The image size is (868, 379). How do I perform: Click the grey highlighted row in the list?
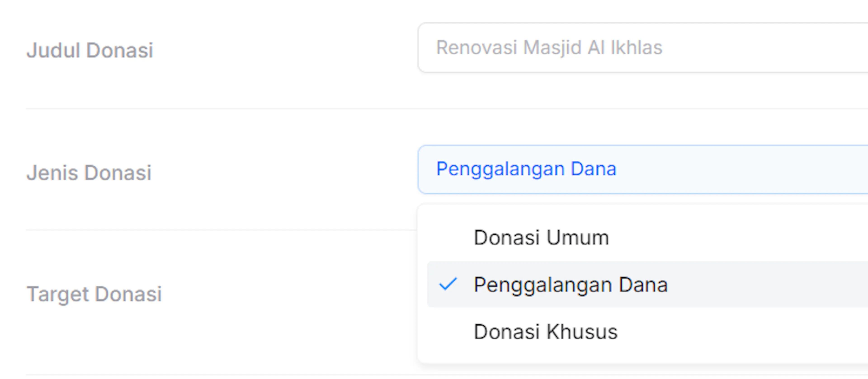(x=647, y=284)
